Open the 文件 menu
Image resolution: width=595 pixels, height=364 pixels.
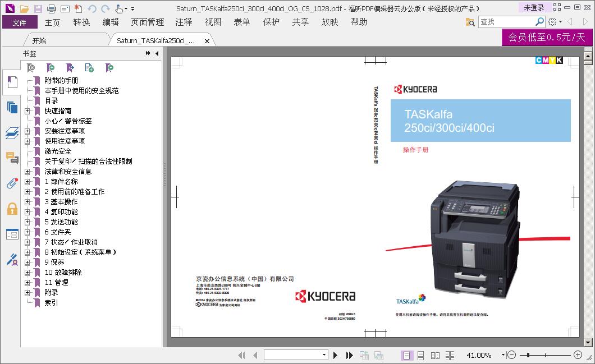[20, 22]
